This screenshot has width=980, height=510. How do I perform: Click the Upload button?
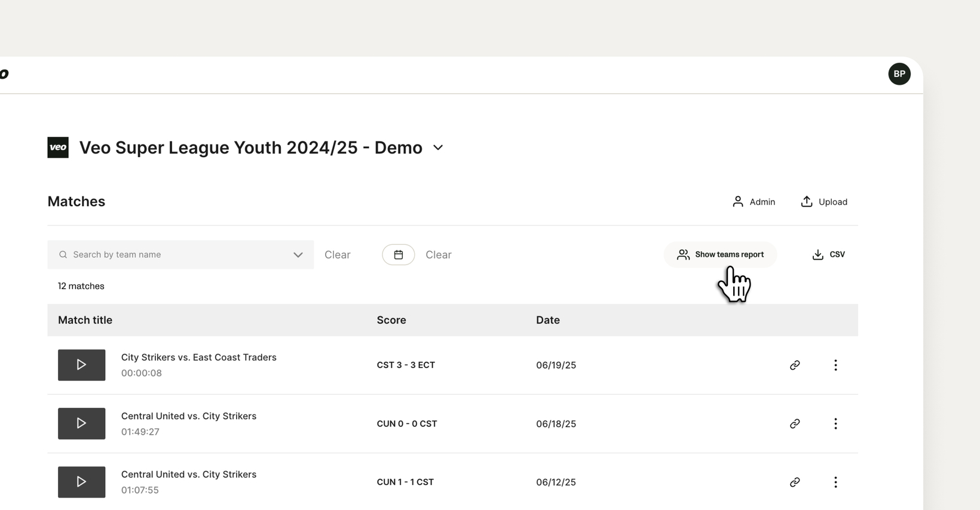824,202
